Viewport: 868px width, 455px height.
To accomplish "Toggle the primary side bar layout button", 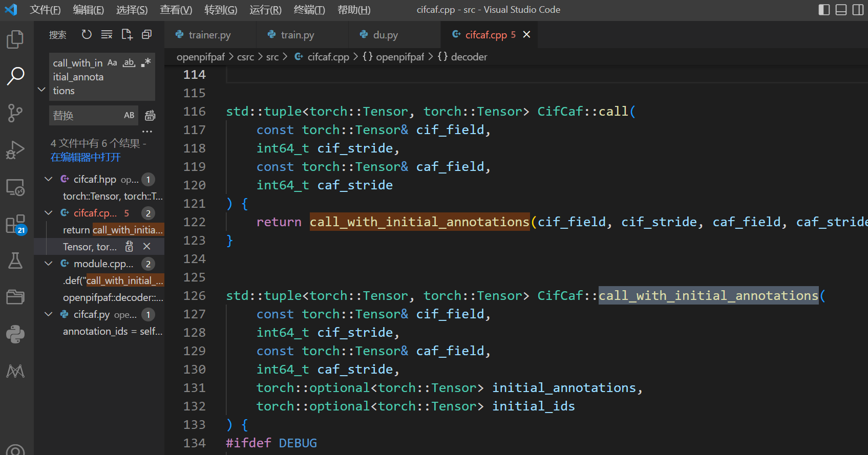I will tap(824, 10).
